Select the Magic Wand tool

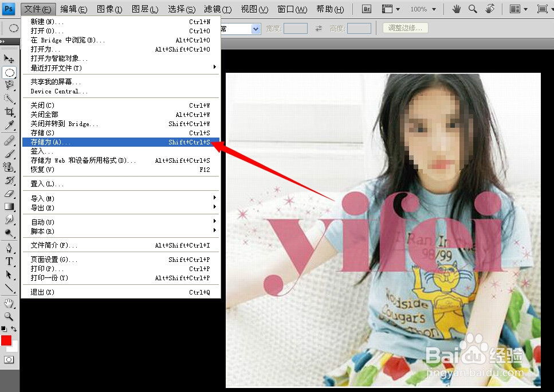pos(9,99)
